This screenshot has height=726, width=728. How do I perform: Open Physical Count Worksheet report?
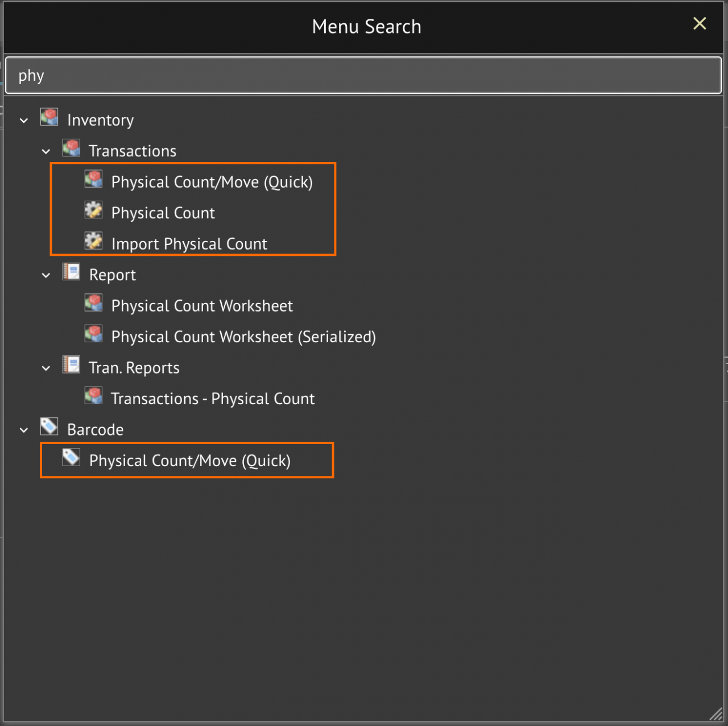click(x=202, y=306)
